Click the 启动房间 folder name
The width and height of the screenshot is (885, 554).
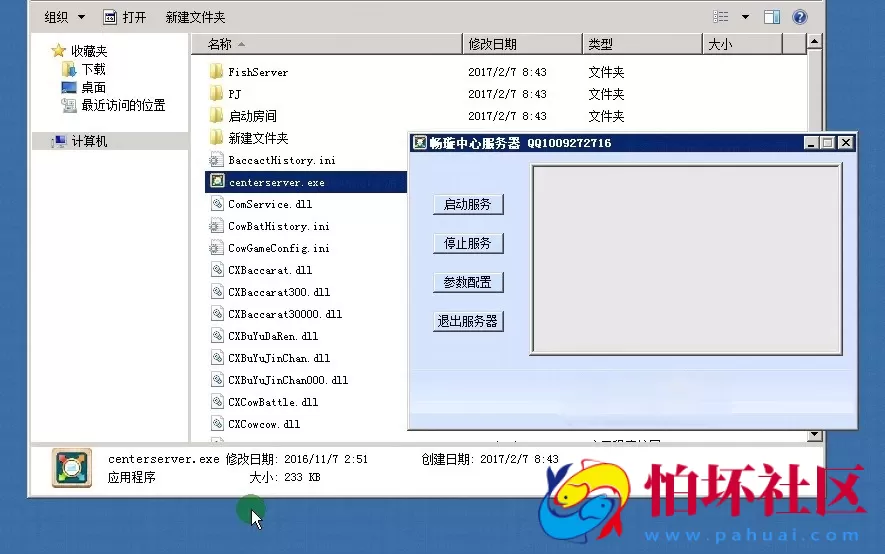click(252, 116)
